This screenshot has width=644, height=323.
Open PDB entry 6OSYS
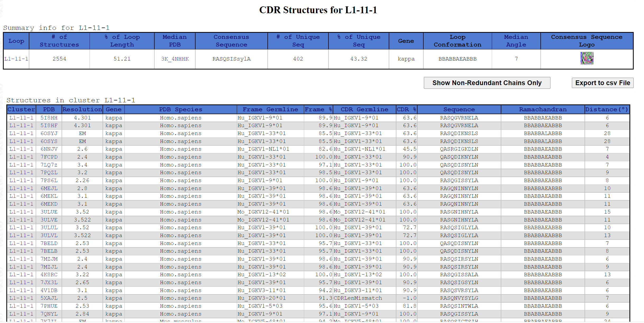coord(49,141)
